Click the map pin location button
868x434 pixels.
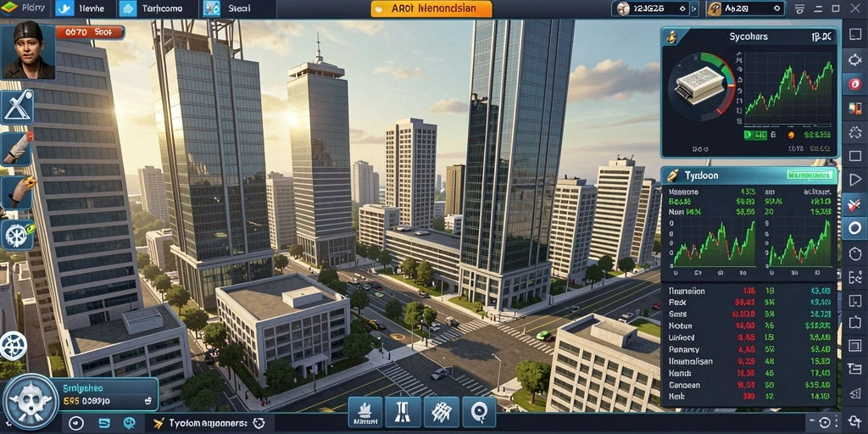click(479, 413)
